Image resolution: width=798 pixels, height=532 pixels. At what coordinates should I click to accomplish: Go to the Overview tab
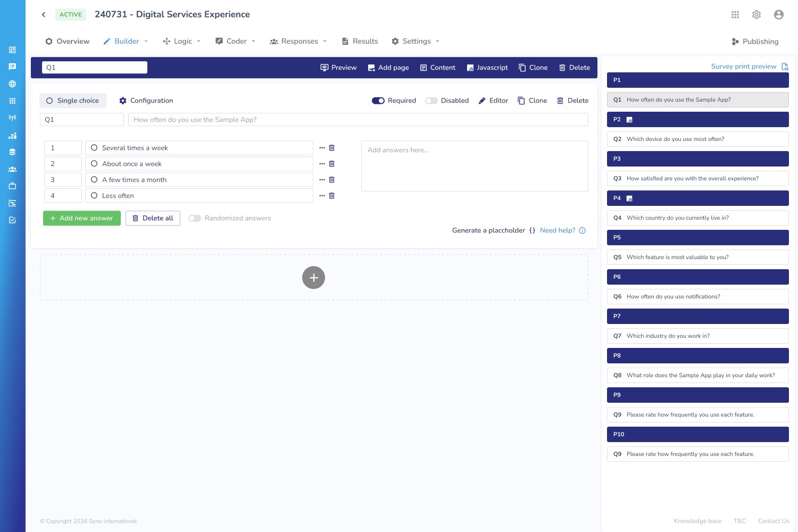tap(68, 41)
